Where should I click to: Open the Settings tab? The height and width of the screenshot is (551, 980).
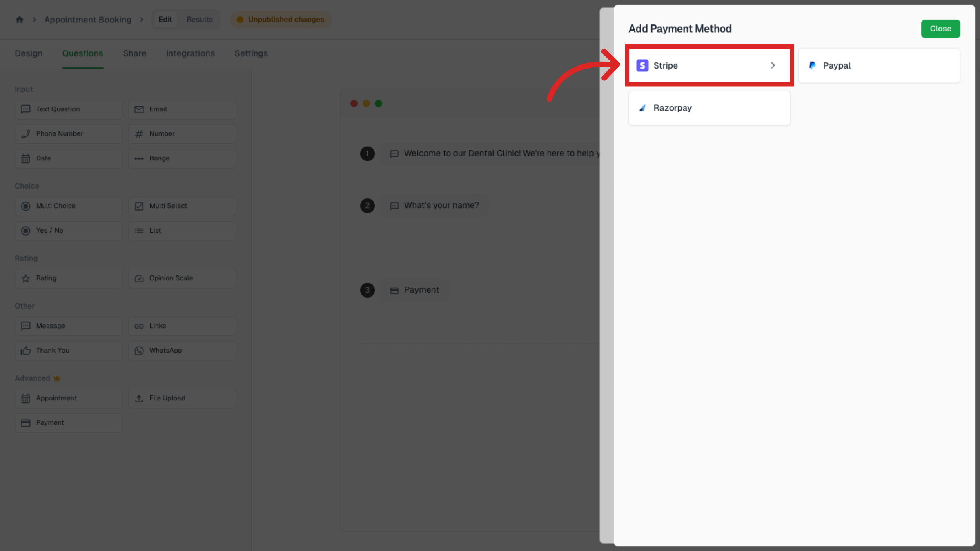pos(251,53)
